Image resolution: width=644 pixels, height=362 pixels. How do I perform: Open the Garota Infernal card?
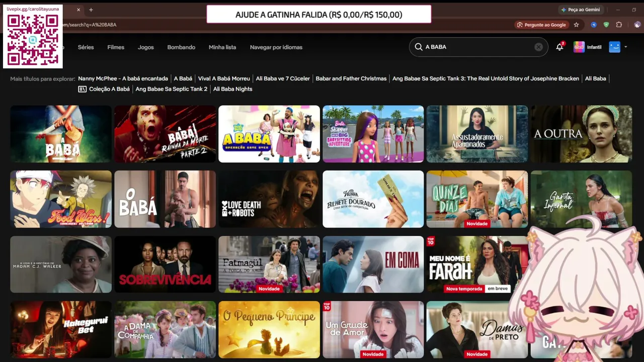click(x=582, y=199)
